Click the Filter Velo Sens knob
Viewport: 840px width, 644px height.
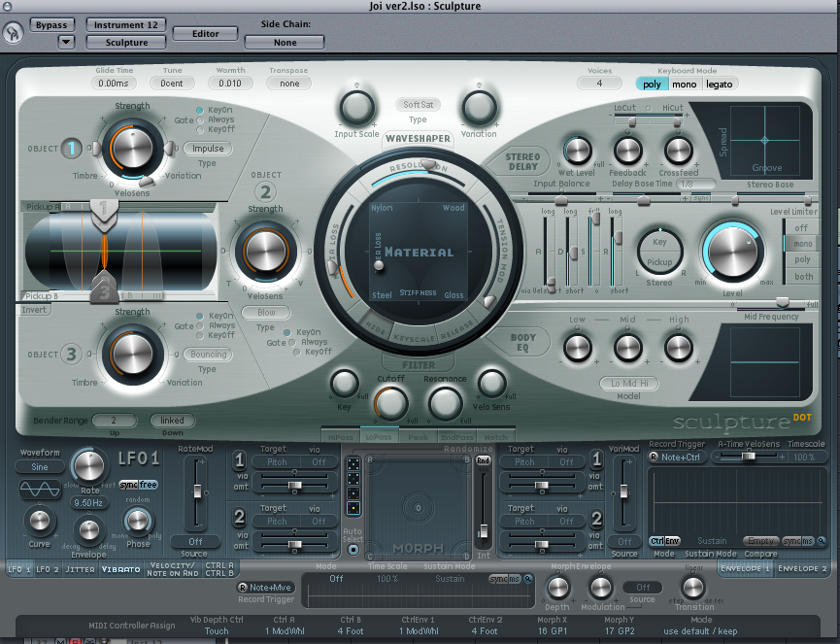tap(491, 384)
